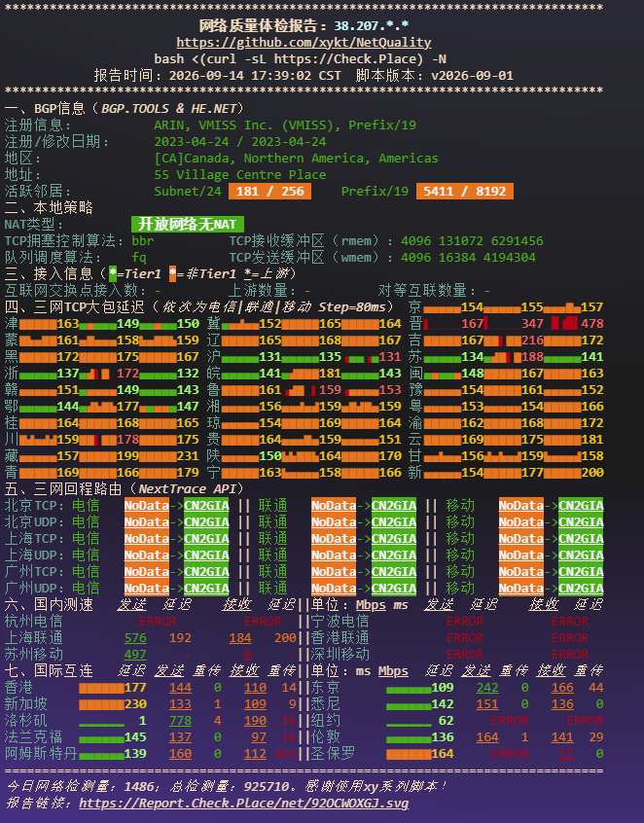Click the red 188 latency in 苏 row
The image size is (644, 823).
pos(532,357)
